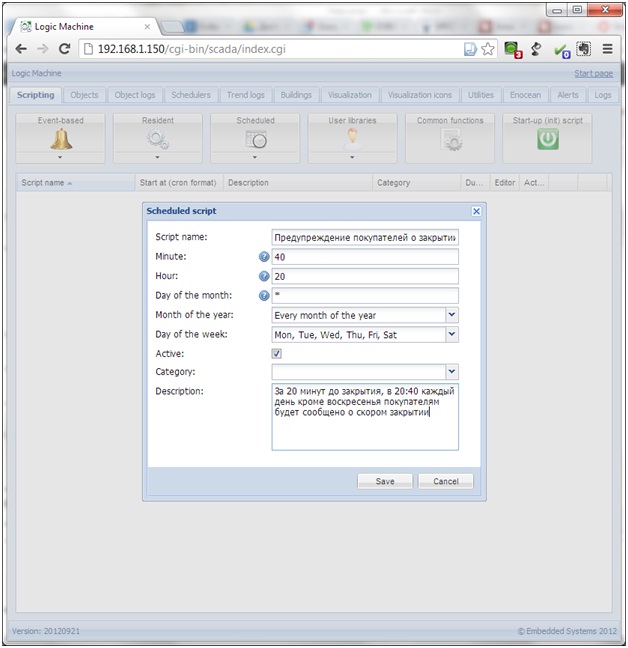Follow the Start page link

593,74
